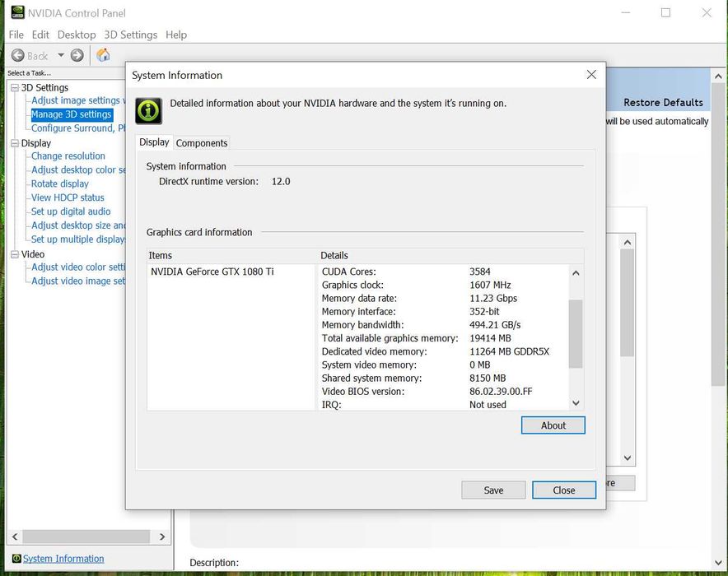Select Rotate display task

click(x=59, y=183)
